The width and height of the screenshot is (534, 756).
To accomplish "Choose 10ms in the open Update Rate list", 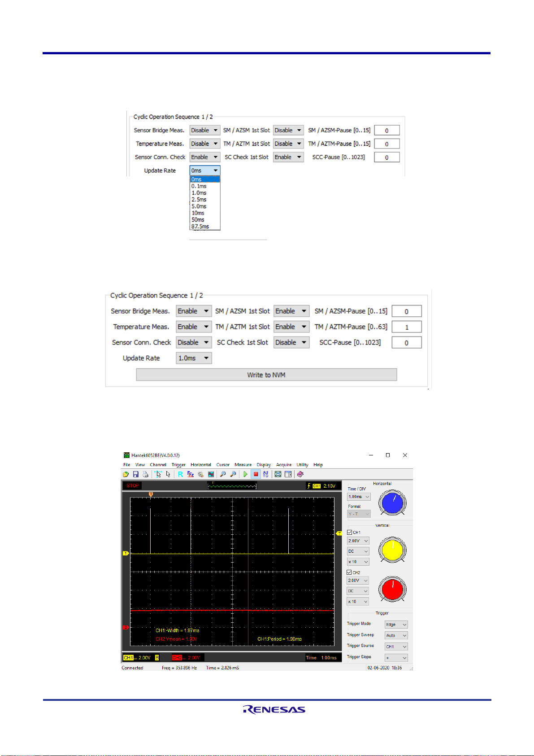I will tap(205, 213).
